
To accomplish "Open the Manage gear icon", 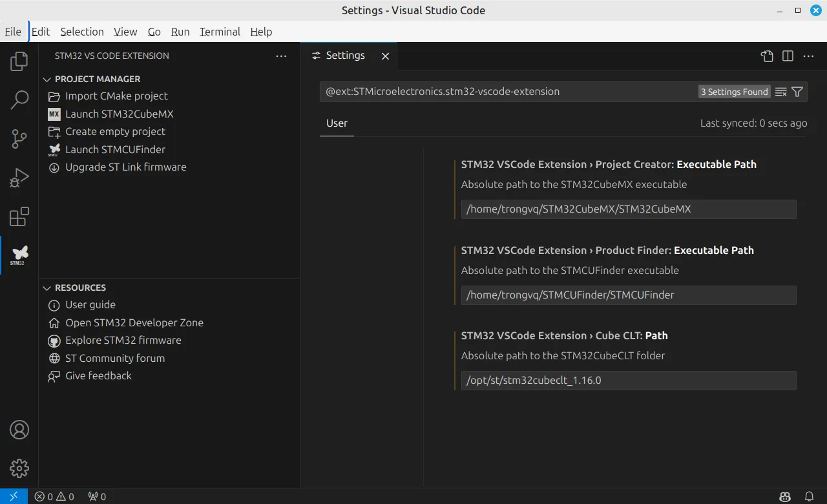I will pyautogui.click(x=19, y=468).
